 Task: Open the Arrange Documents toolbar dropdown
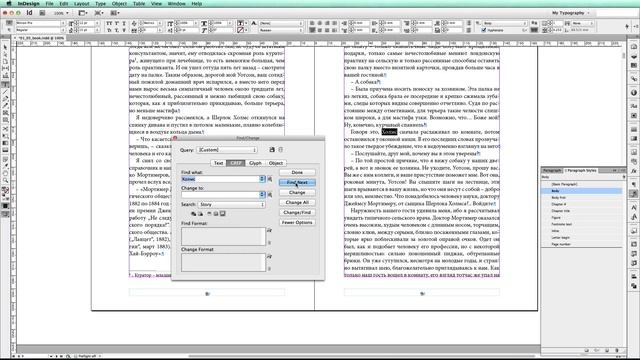coord(115,13)
